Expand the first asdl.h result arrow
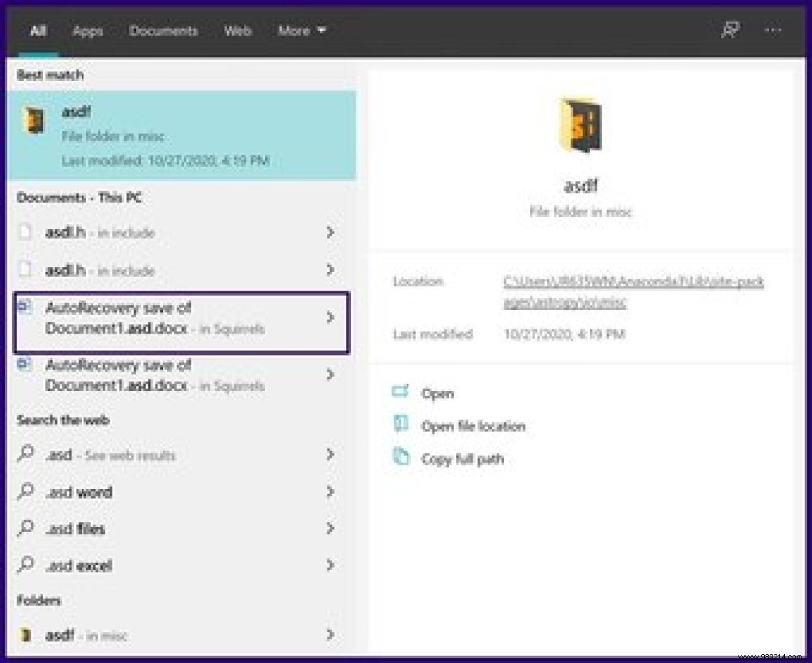Image resolution: width=812 pixels, height=663 pixels. pyautogui.click(x=330, y=232)
